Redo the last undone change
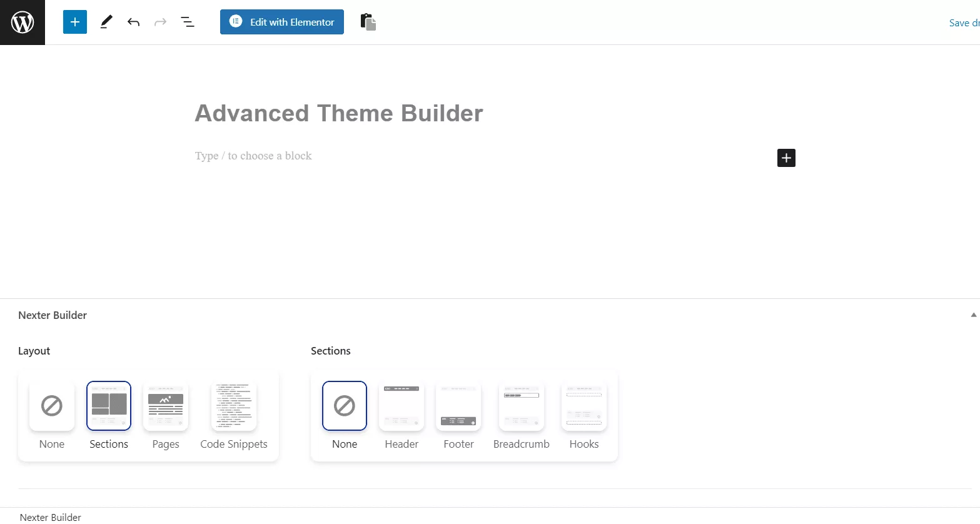The height and width of the screenshot is (524, 980). 161,22
